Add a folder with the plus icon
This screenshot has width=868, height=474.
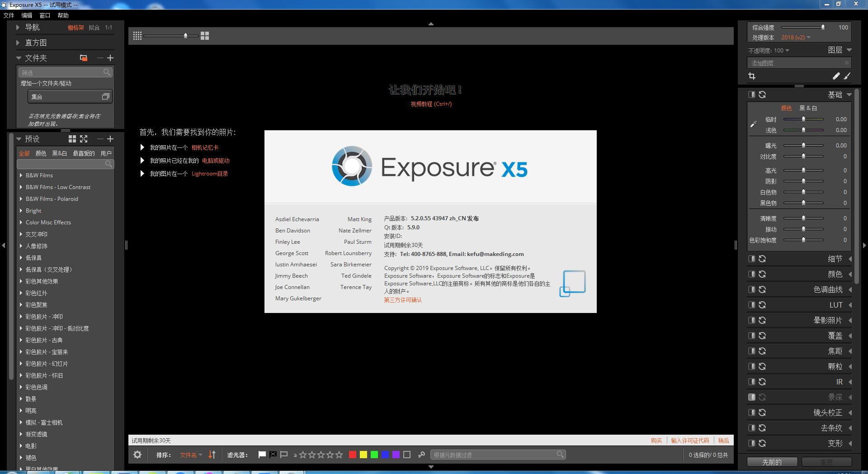[x=110, y=58]
